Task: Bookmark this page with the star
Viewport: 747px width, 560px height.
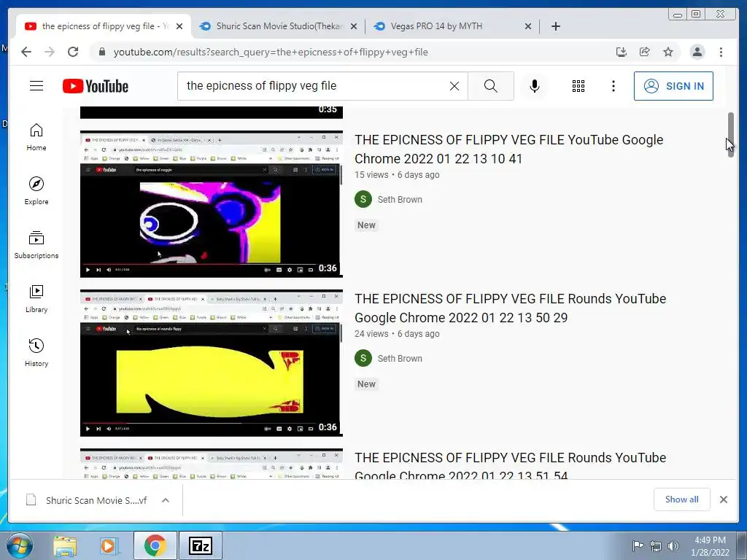Action: click(x=668, y=52)
